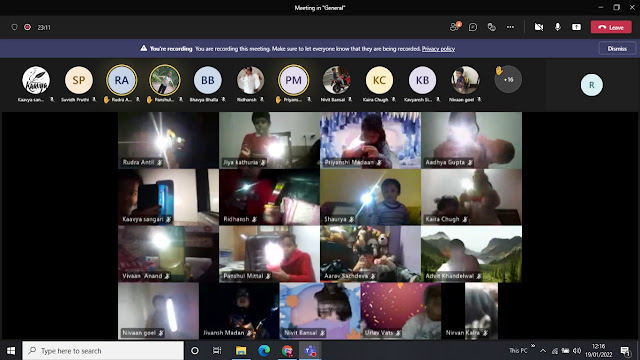The height and width of the screenshot is (360, 640).
Task: Select Nivit Bansal's video tile
Action: coord(320,311)
